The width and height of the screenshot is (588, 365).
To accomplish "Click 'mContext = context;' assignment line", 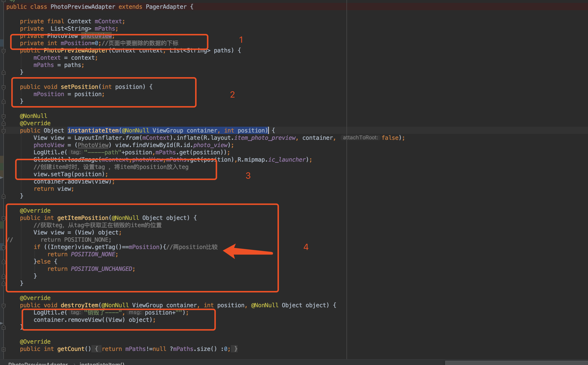I will point(66,58).
